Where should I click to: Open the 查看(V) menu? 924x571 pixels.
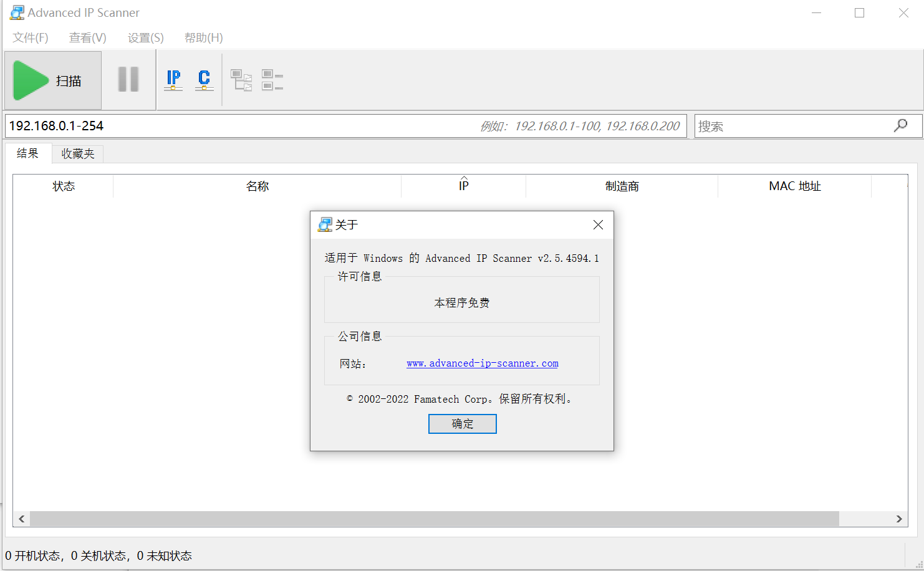88,38
